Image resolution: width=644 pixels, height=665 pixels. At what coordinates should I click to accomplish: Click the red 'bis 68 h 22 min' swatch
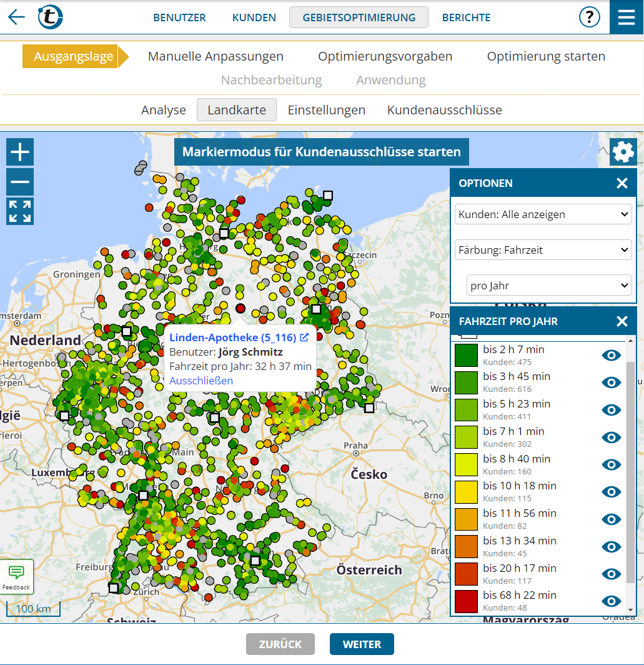(x=466, y=601)
